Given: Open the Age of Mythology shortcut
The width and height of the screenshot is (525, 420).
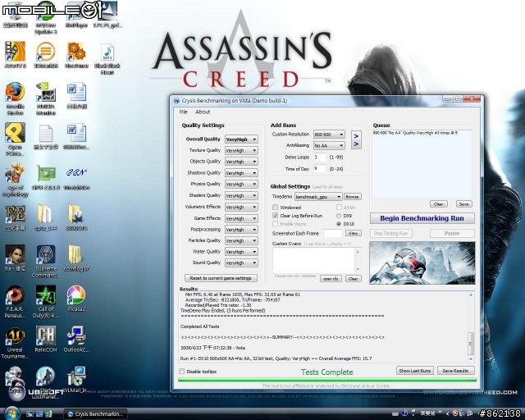Looking at the screenshot, I should pos(15,180).
